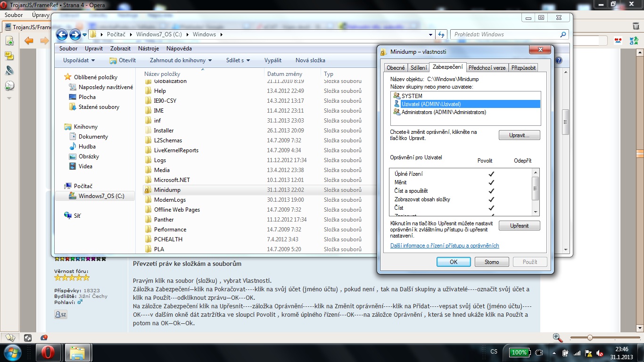Open Explorer help question mark icon
The image size is (644, 362).
(559, 60)
